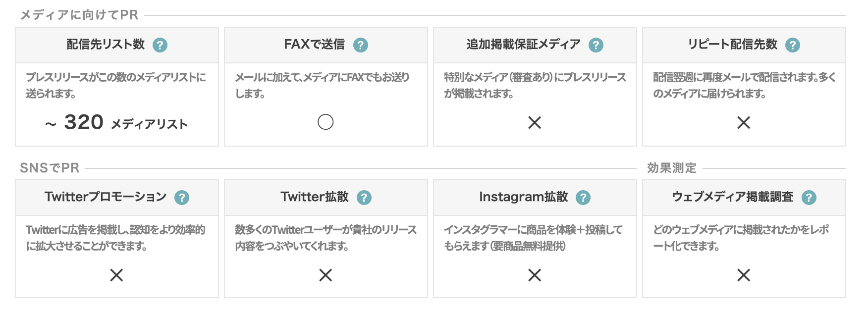The width and height of the screenshot is (868, 309).
Task: Click the FAXで送信 heading text
Action: 314,45
